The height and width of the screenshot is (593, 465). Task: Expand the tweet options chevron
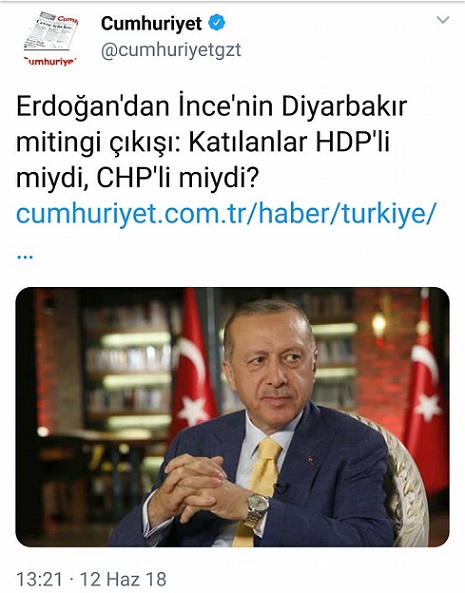click(443, 20)
